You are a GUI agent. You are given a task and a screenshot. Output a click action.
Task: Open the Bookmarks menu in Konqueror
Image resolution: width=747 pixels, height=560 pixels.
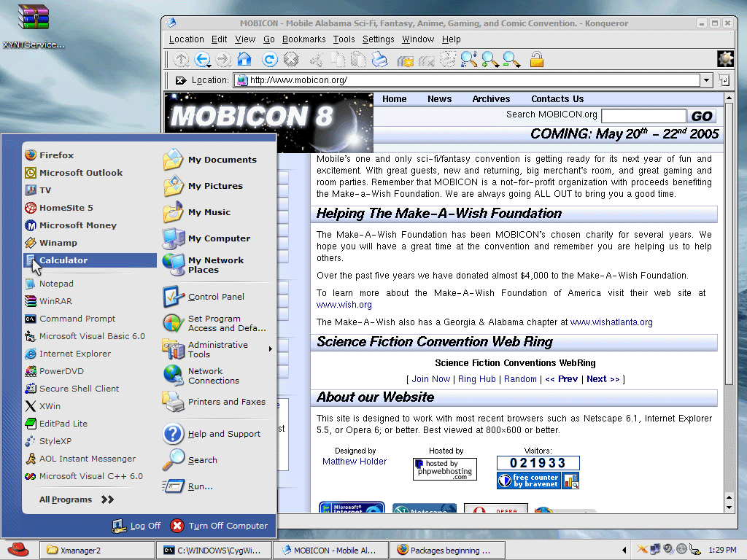[x=304, y=39]
